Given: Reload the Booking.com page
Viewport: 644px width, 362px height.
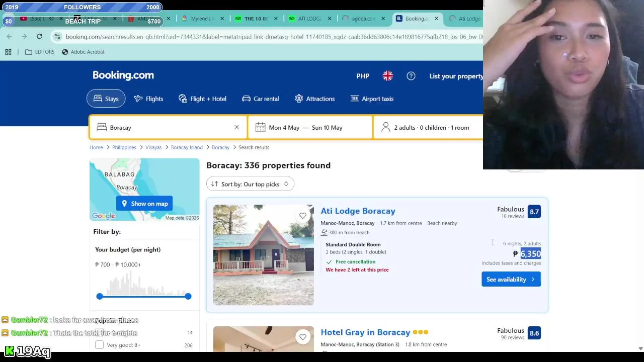Looking at the screenshot, I should [x=39, y=37].
